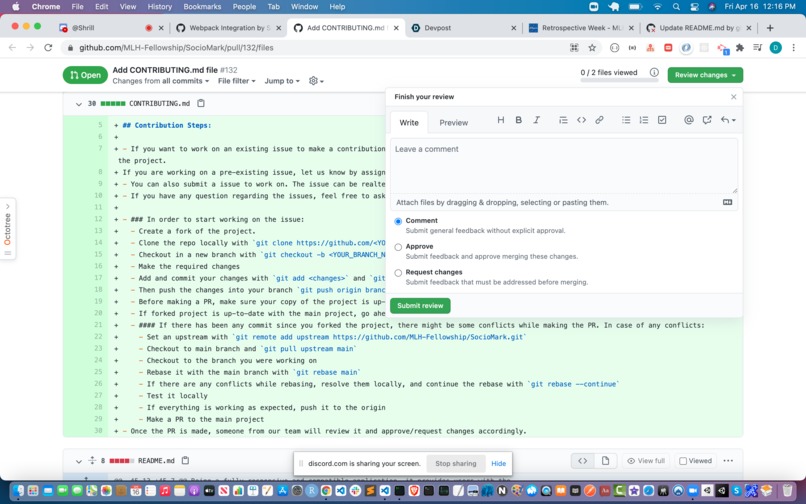Toggle the Review changes dropdown
This screenshot has height=504, width=806.
[705, 75]
